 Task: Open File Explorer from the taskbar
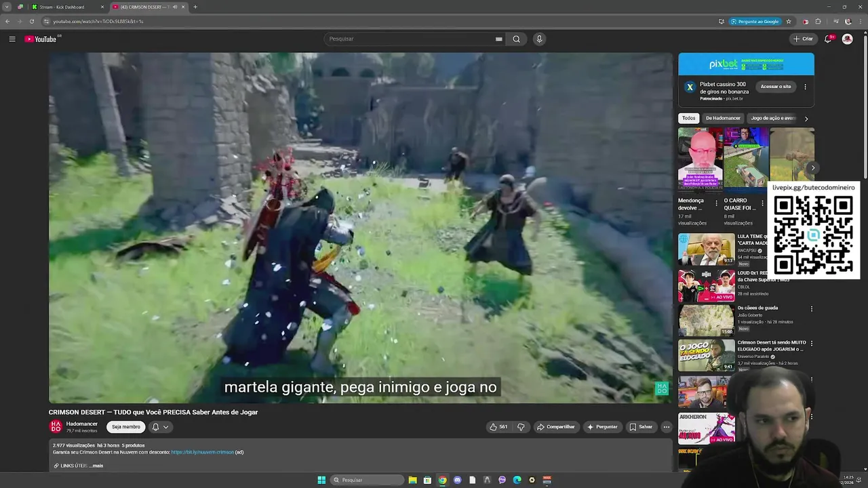point(412,480)
